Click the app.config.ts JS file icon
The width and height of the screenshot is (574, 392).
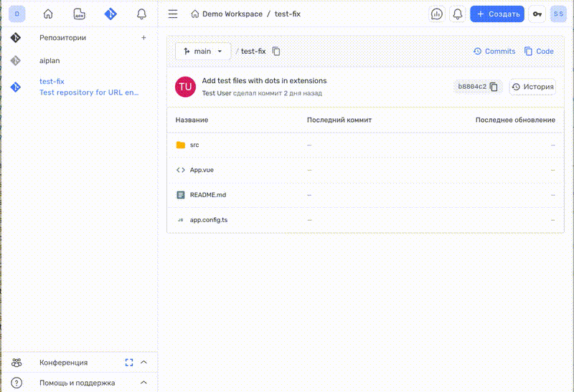[181, 220]
